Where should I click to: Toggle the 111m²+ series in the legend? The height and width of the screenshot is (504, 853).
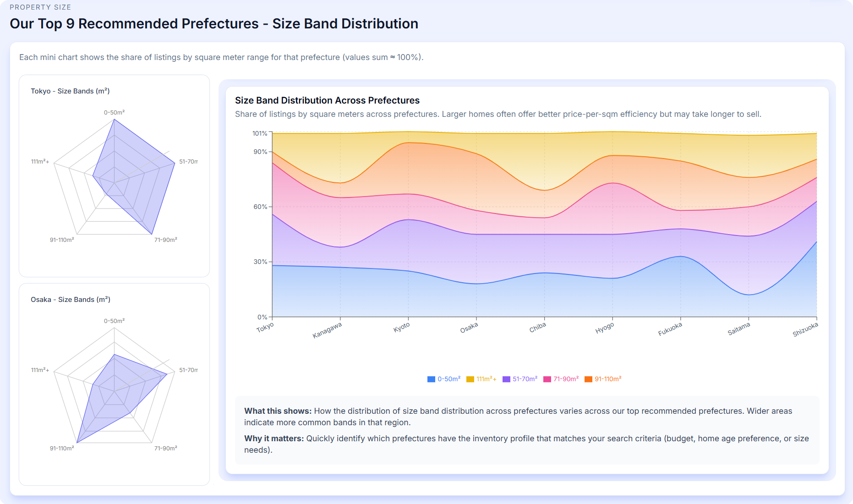(x=481, y=379)
